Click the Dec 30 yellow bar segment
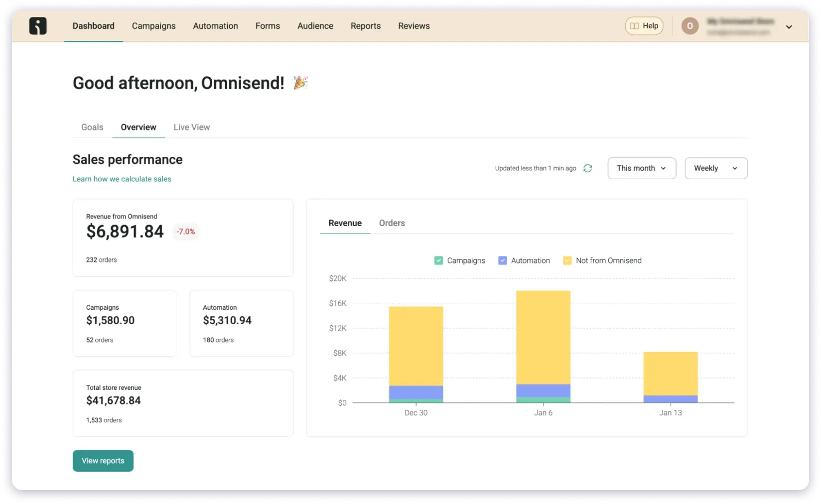821x504 pixels. [416, 346]
